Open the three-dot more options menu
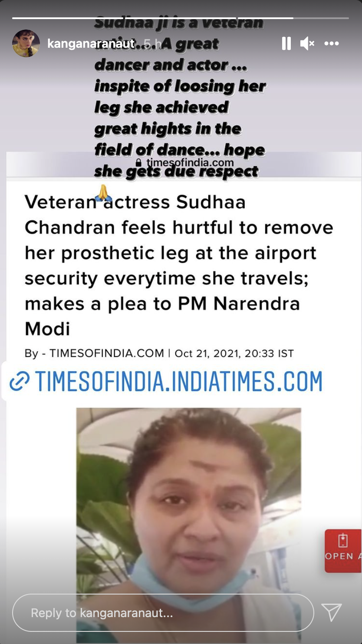Viewport: 362px width, 644px height. tap(332, 43)
